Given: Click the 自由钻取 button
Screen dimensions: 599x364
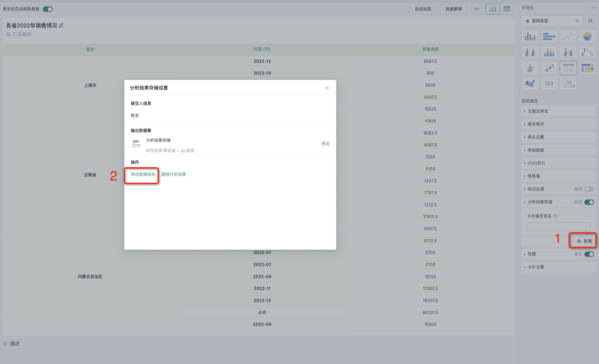Looking at the screenshot, I should [x=423, y=9].
